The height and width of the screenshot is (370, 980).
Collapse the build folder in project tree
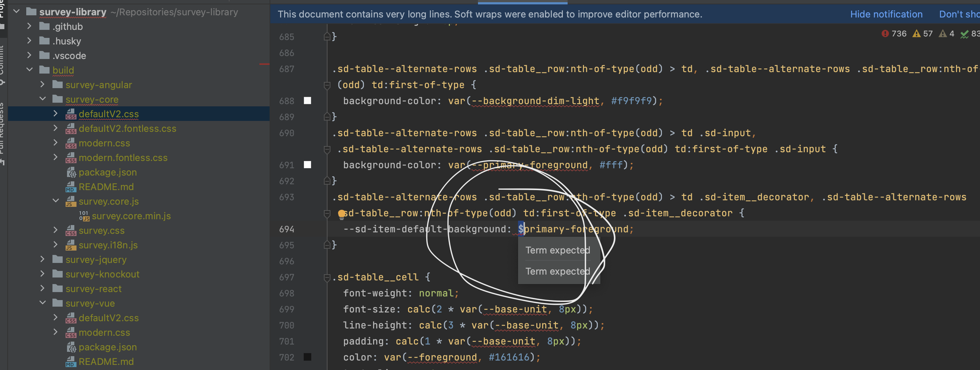pyautogui.click(x=29, y=70)
